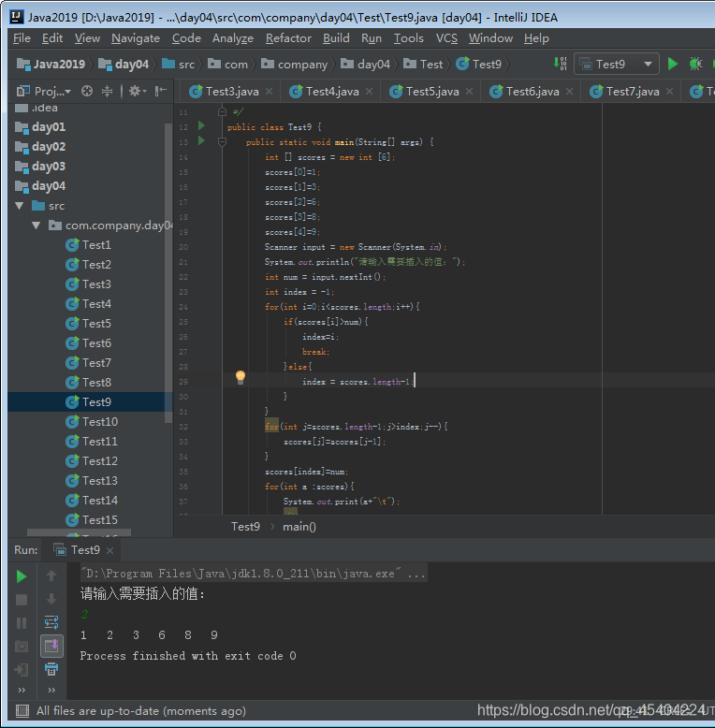
Task: Open the Edit menu
Action: pyautogui.click(x=52, y=38)
